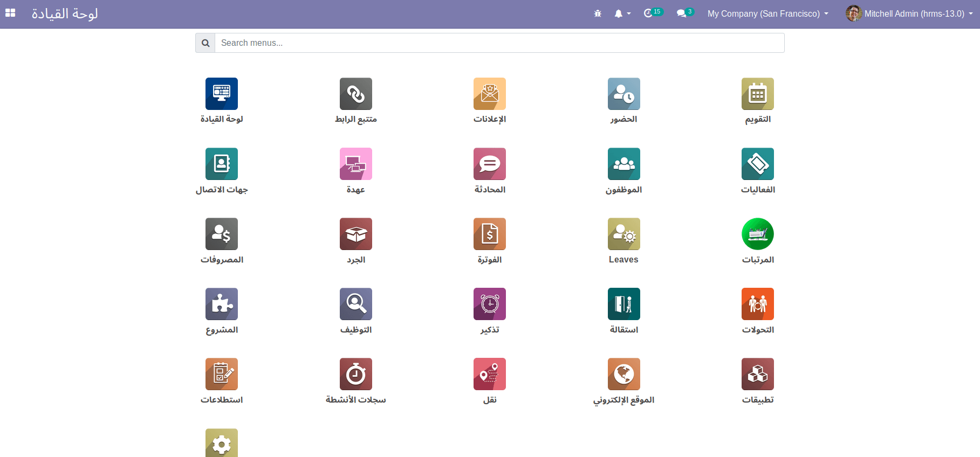
Task: Open the المحادثة discuss app
Action: click(490, 164)
